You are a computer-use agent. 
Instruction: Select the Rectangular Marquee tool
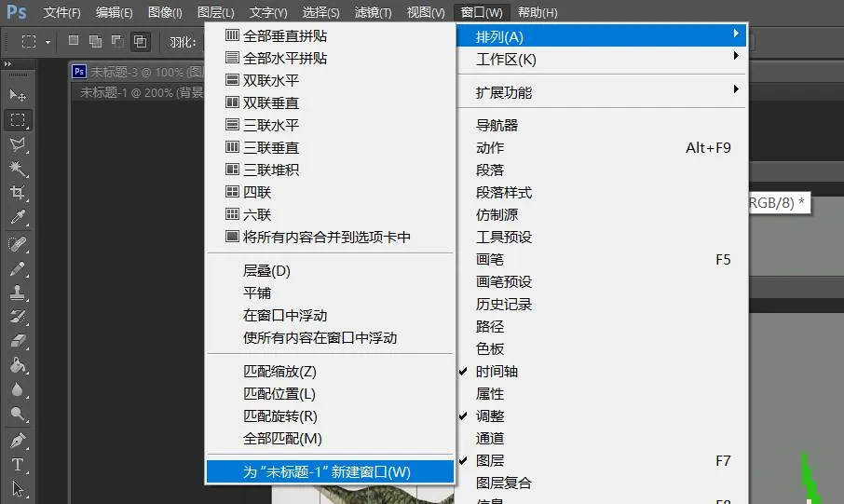(x=17, y=119)
